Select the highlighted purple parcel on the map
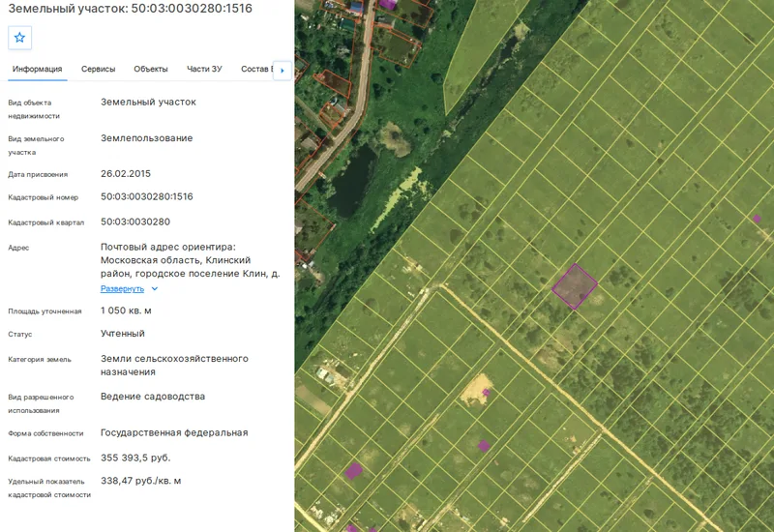The image size is (774, 532). pyautogui.click(x=574, y=286)
